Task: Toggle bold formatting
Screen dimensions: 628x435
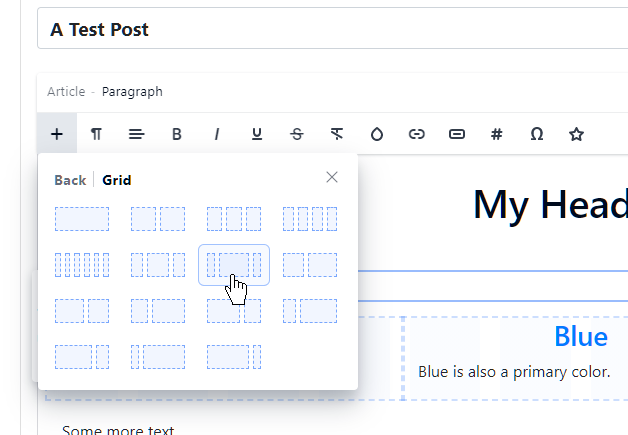Action: pyautogui.click(x=177, y=134)
